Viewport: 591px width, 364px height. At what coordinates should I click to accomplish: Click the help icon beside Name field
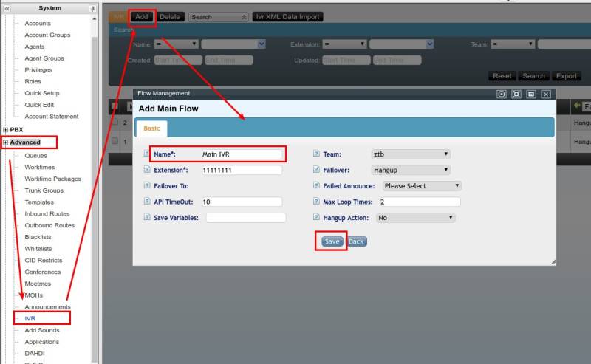tap(147, 154)
